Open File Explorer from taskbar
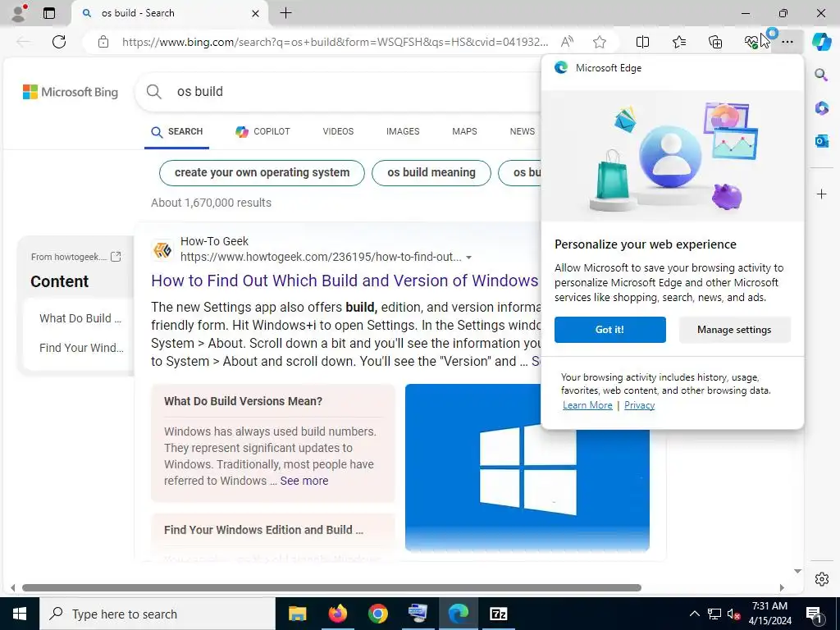The height and width of the screenshot is (630, 840). click(297, 614)
